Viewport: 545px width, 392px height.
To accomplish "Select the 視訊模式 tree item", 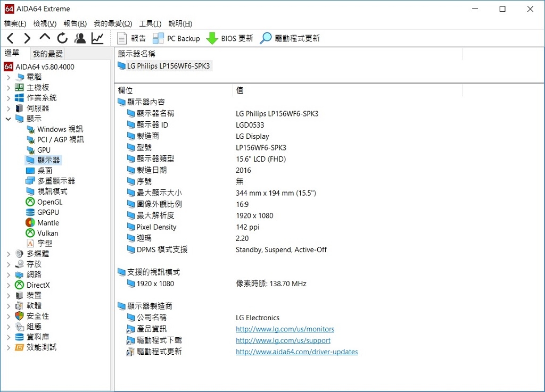I will click(47, 191).
